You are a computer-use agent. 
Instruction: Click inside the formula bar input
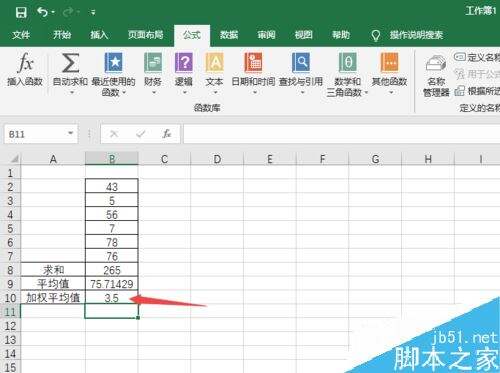tap(341, 134)
